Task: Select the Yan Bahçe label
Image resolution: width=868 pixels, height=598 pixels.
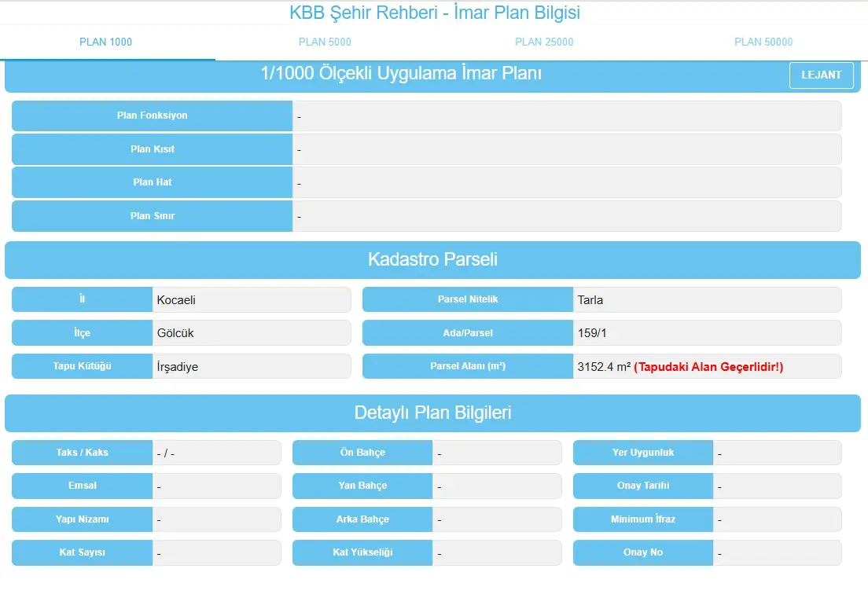Action: click(x=362, y=486)
